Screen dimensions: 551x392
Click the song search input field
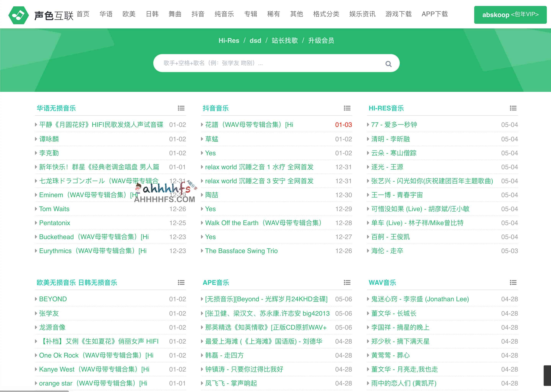(266, 63)
